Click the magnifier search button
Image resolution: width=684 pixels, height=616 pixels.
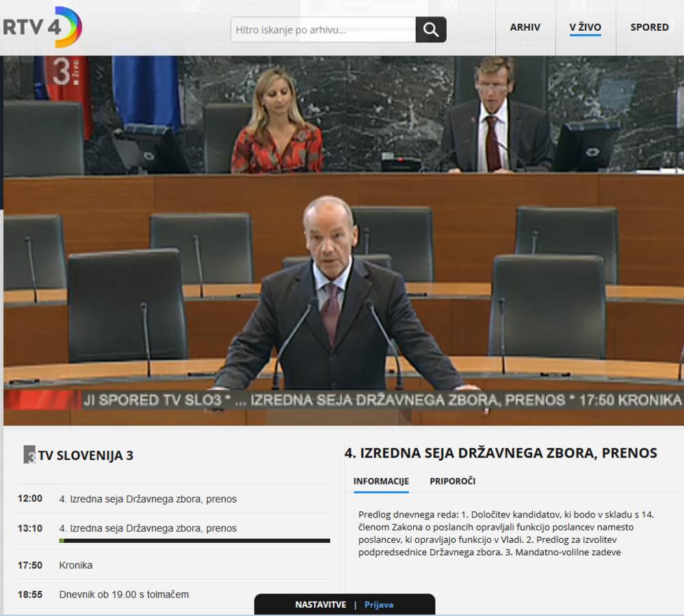431,30
